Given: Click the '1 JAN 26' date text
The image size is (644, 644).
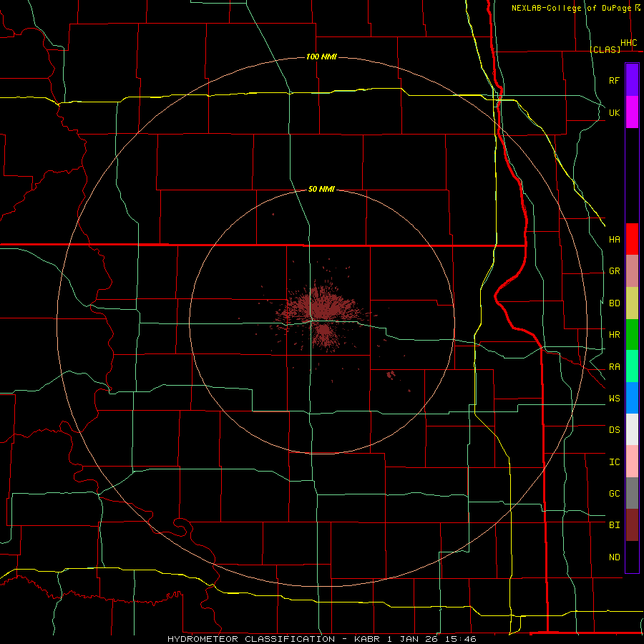Looking at the screenshot, I should [411, 639].
